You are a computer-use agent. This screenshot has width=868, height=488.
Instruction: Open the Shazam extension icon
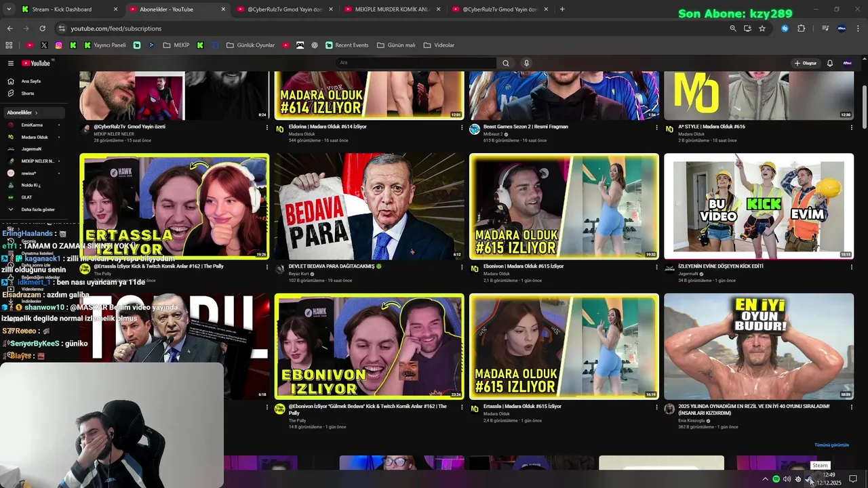point(785,28)
